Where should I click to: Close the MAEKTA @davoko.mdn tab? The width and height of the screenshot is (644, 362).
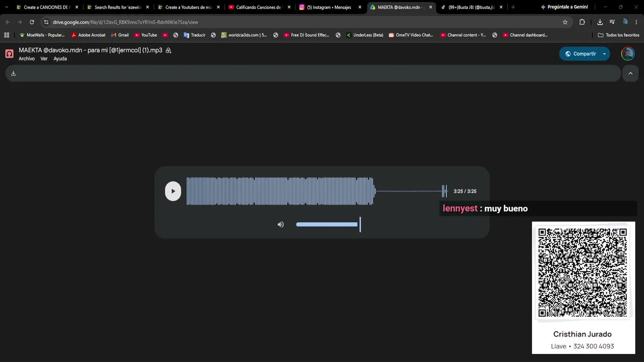point(431,7)
